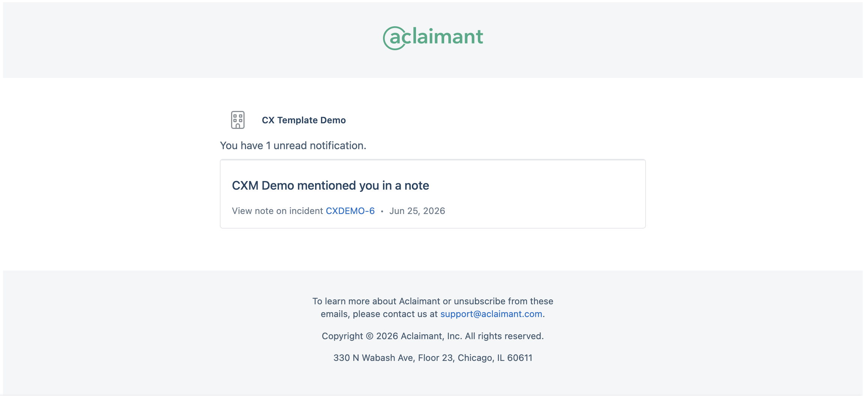This screenshot has width=868, height=398.
Task: Click "Floor 23" in the footer address
Action: tap(436, 358)
